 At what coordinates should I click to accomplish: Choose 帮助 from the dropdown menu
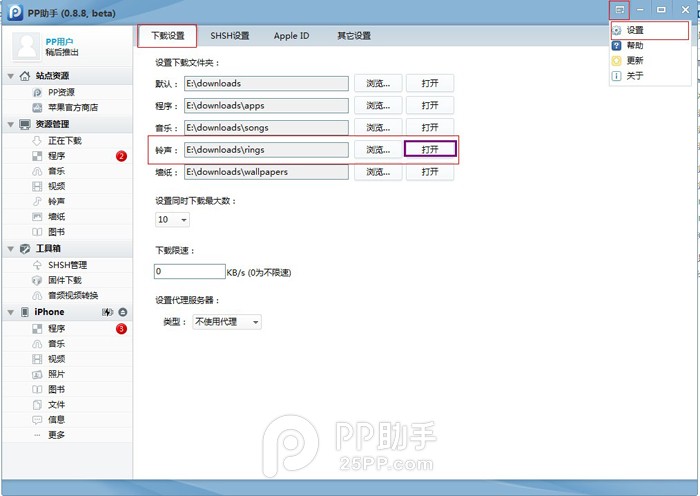[650, 46]
